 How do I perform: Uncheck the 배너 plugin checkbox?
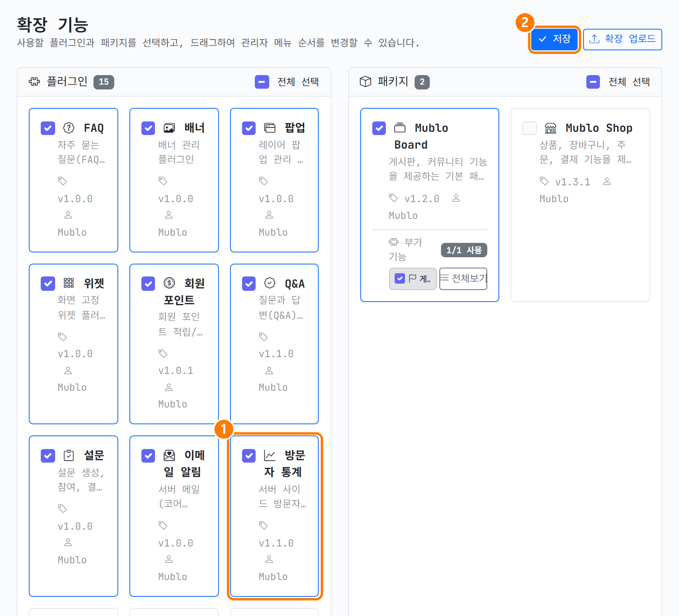pos(148,128)
